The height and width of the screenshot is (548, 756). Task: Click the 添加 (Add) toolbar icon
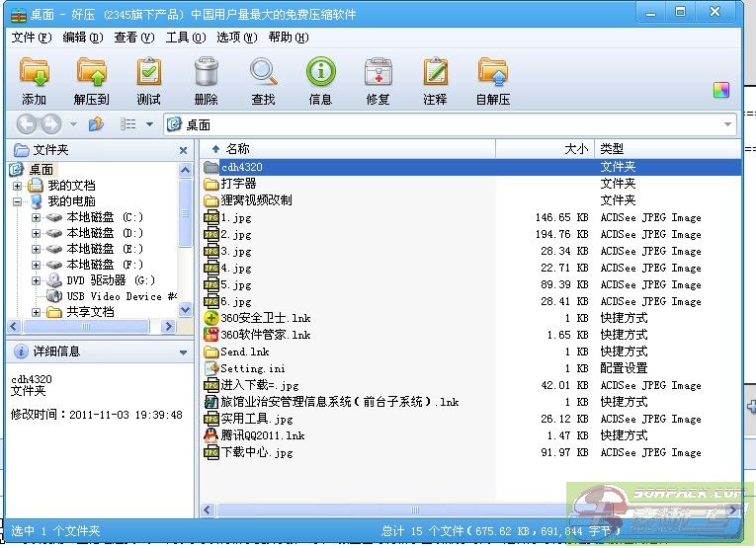click(x=35, y=74)
